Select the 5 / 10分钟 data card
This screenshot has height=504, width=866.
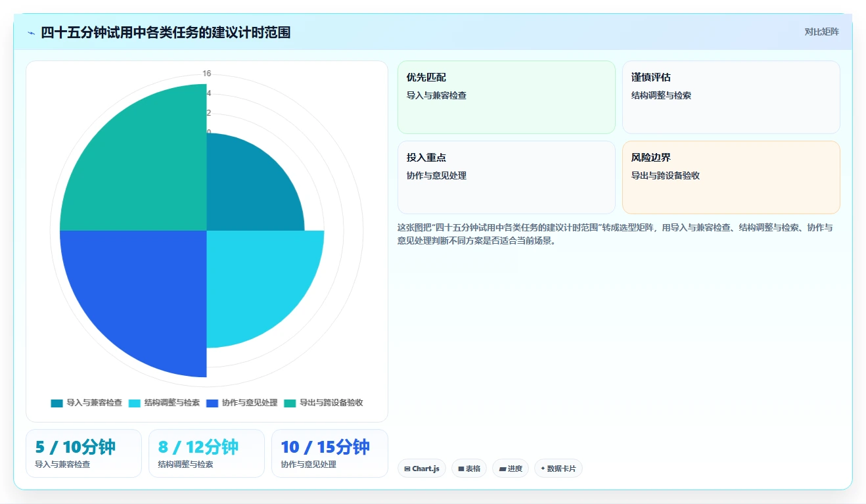83,453
